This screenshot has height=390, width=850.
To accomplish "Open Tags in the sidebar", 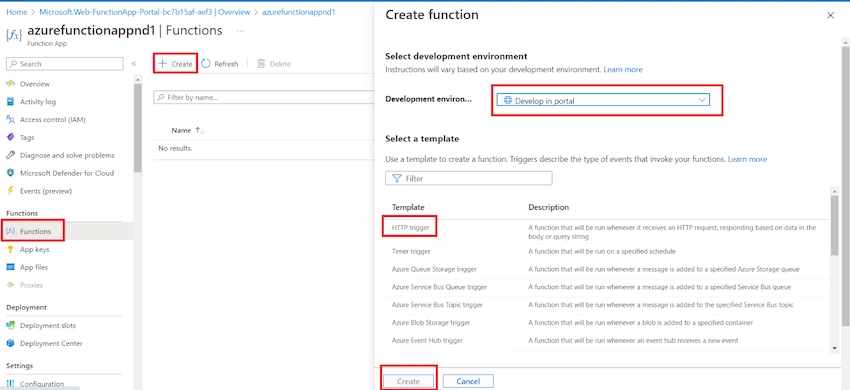I will 27,138.
